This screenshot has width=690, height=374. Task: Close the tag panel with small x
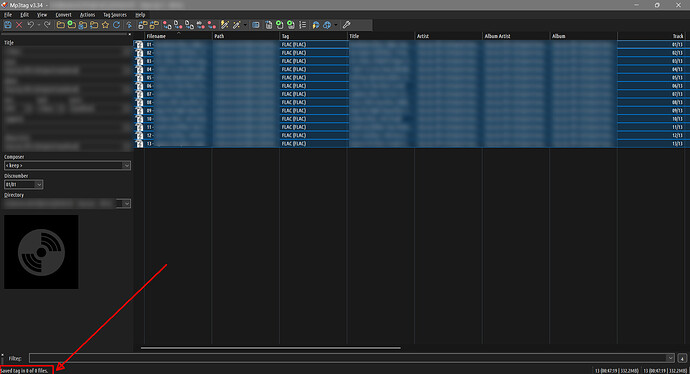coord(129,34)
